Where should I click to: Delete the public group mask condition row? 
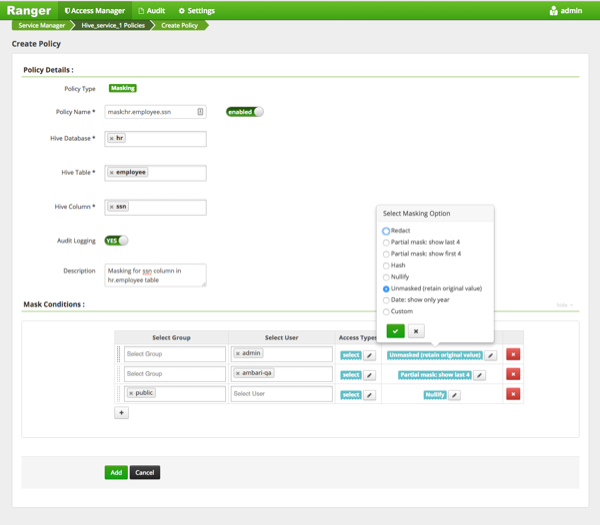pyautogui.click(x=513, y=394)
